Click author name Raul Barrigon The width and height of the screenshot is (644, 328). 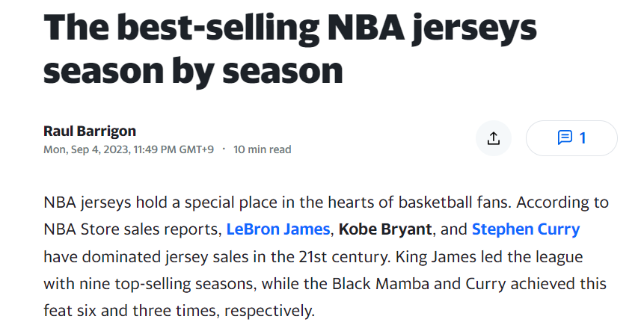(90, 131)
